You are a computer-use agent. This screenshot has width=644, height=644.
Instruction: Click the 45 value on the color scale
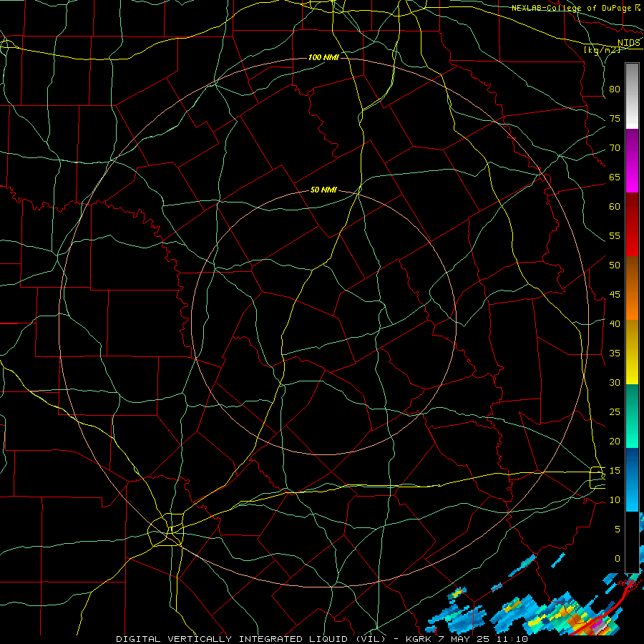tap(615, 295)
